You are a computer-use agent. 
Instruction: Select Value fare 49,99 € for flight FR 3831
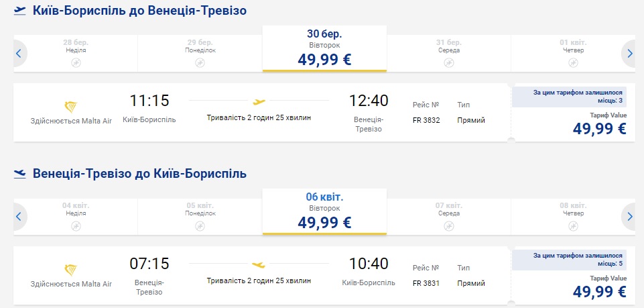tap(600, 291)
